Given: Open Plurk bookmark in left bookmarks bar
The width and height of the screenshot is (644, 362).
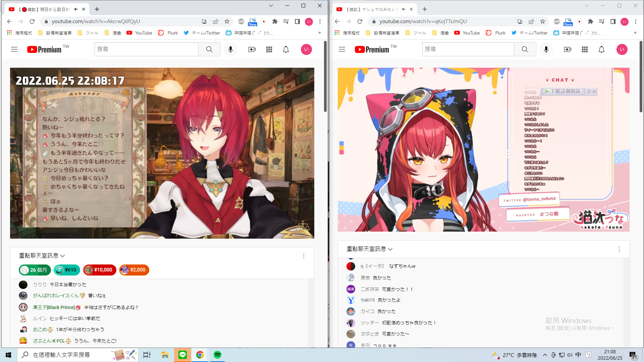Looking at the screenshot, I should pyautogui.click(x=168, y=33).
